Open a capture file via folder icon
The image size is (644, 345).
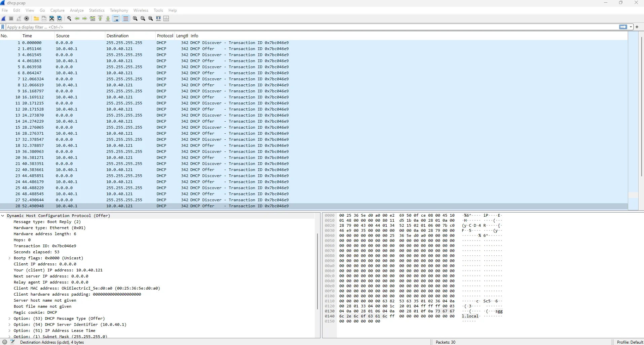point(36,18)
